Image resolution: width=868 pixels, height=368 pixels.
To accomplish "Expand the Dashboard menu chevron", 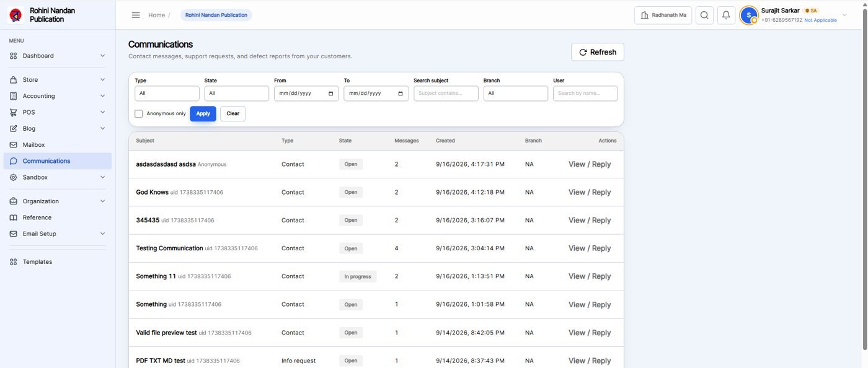I will (x=103, y=56).
